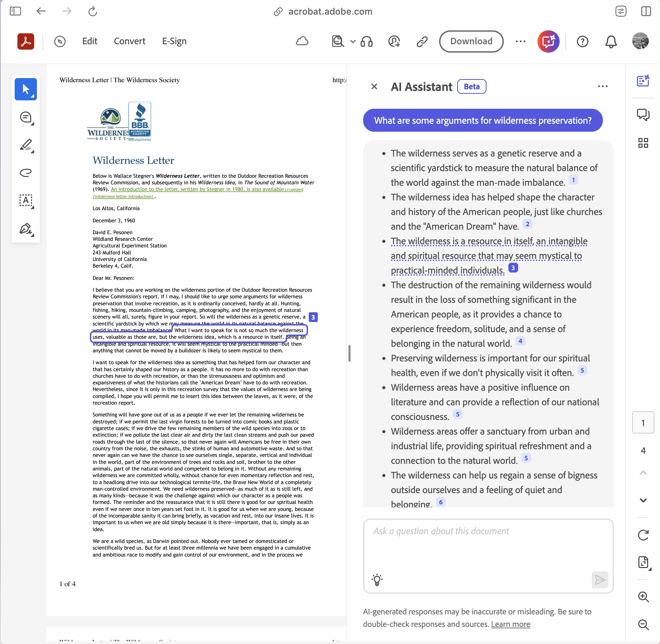
Task: Open the Learn more link
Action: pyautogui.click(x=511, y=624)
